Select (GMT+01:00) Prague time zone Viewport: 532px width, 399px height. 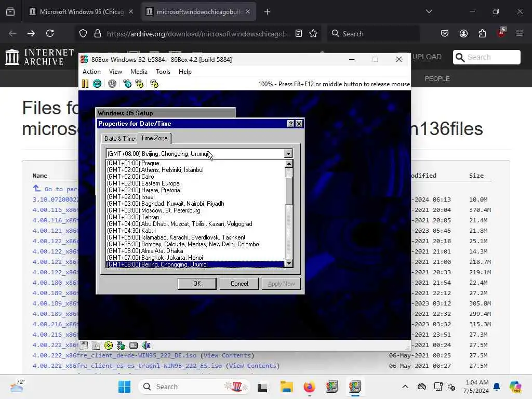click(195, 163)
